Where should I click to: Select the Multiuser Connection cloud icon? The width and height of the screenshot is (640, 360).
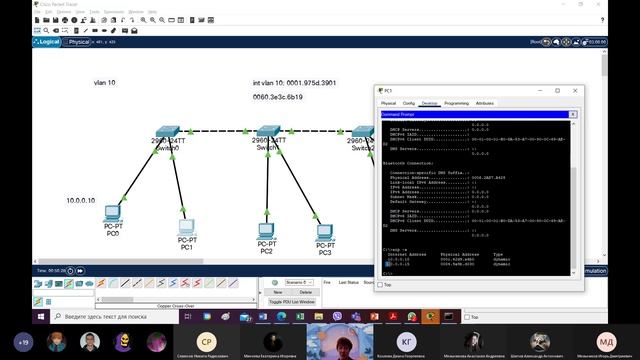tap(89, 283)
